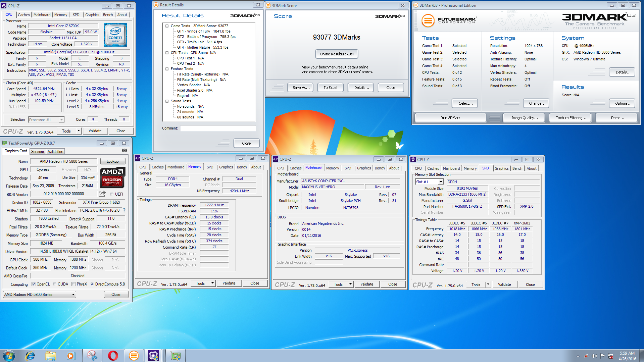Click the Part Number field F4-3600C17-8GTZ
This screenshot has width=644, height=362.
pos(467,206)
